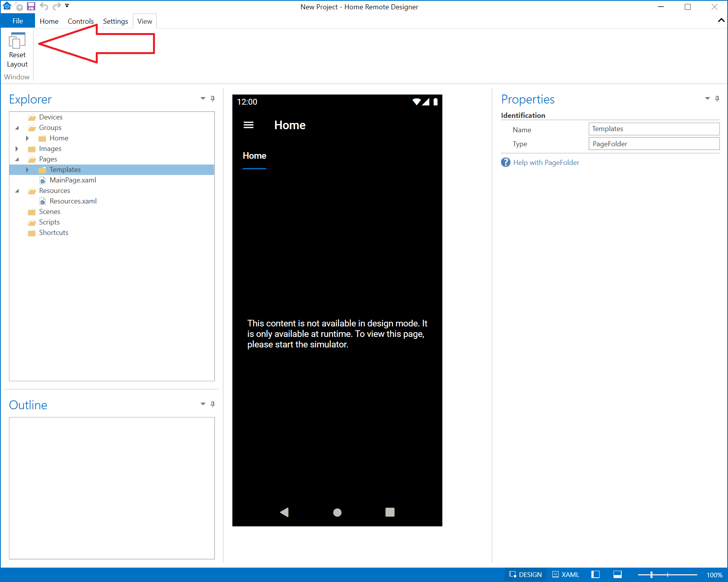The width and height of the screenshot is (728, 582).
Task: Click the vertical split view icon in the status bar
Action: (595, 575)
